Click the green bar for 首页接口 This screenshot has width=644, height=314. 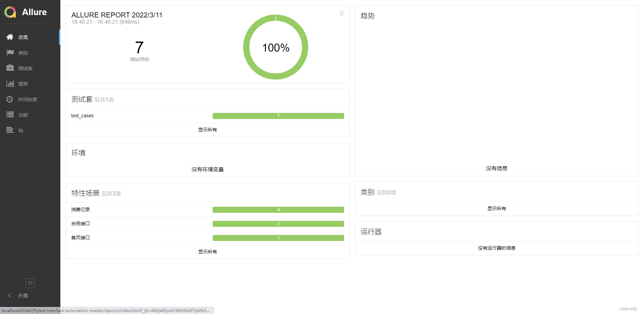pyautogui.click(x=278, y=238)
